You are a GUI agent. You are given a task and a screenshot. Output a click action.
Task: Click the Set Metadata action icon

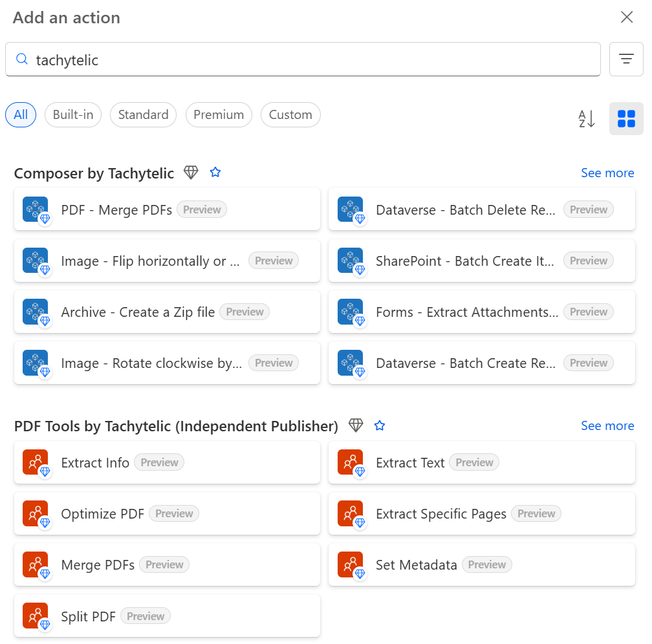click(x=351, y=565)
